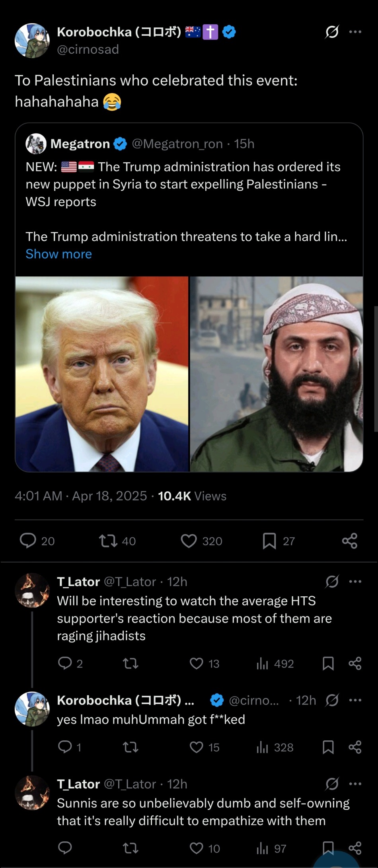
Task: Open more options on first T_Lator reply
Action: [x=355, y=582]
